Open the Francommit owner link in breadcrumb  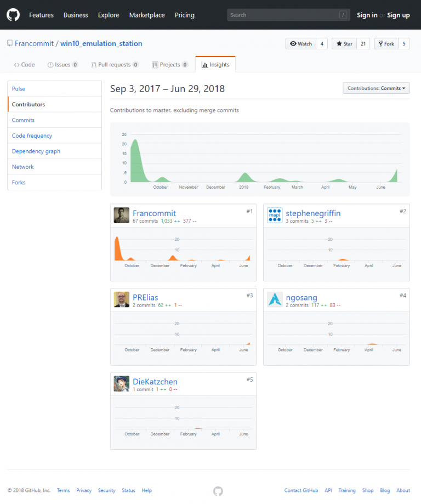(x=34, y=43)
